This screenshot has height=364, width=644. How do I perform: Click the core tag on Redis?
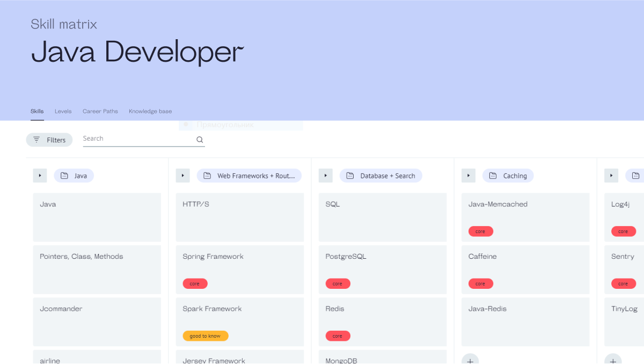click(x=338, y=336)
